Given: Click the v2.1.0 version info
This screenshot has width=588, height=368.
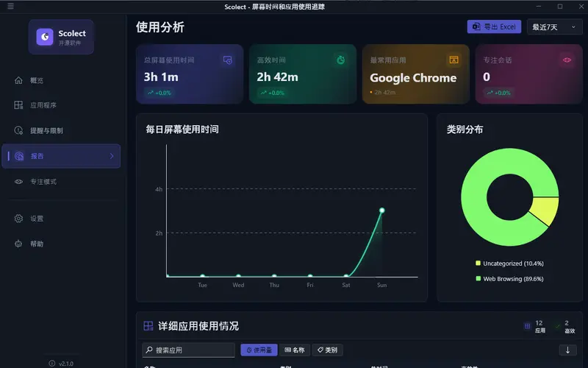Looking at the screenshot, I should (x=61, y=364).
